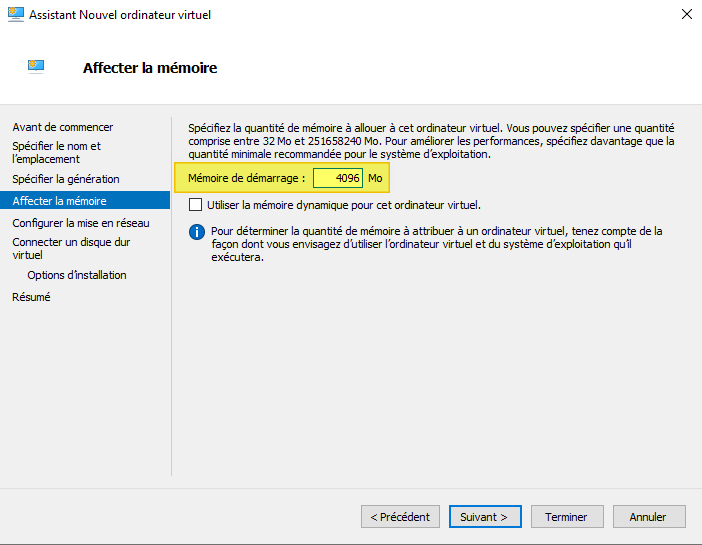The height and width of the screenshot is (545, 702).
Task: Go to Avant de commencer step
Action: click(63, 127)
